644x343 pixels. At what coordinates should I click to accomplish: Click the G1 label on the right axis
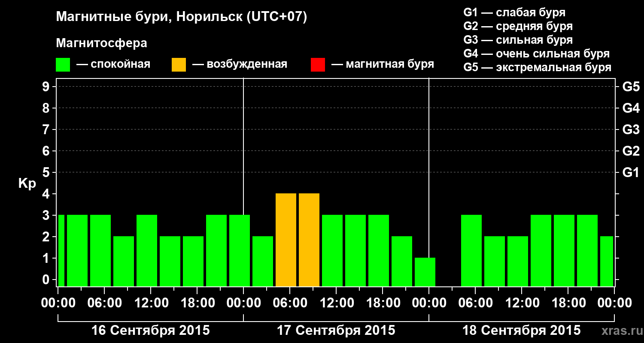click(x=631, y=173)
